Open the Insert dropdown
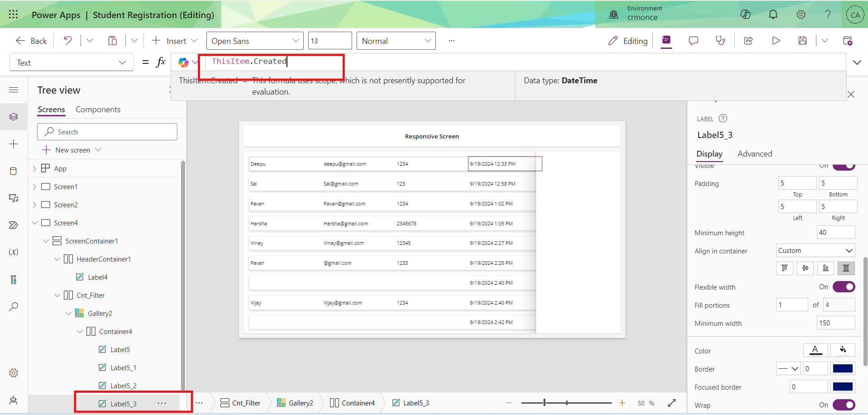The width and height of the screenshot is (868, 415). point(176,41)
